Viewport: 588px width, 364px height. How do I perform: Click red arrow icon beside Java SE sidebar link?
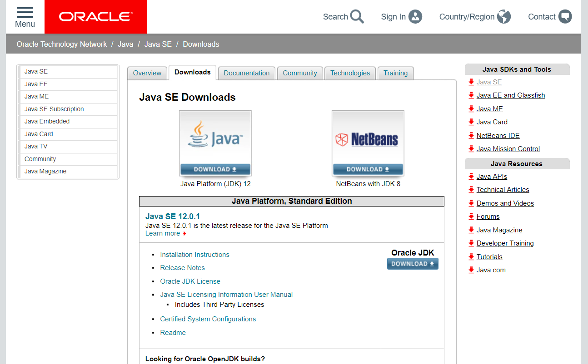471,82
